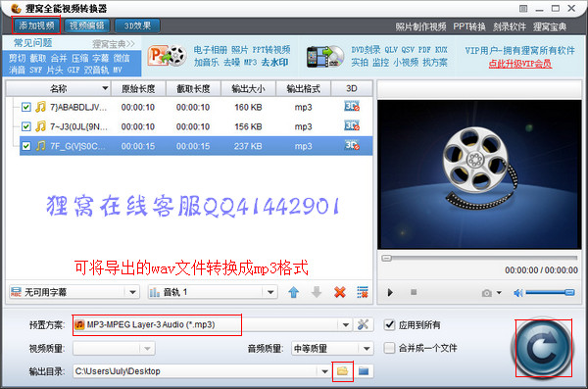Image resolution: width=588 pixels, height=389 pixels.
Task: Expand the 音轨 1 audio track dropdown
Action: (x=270, y=292)
